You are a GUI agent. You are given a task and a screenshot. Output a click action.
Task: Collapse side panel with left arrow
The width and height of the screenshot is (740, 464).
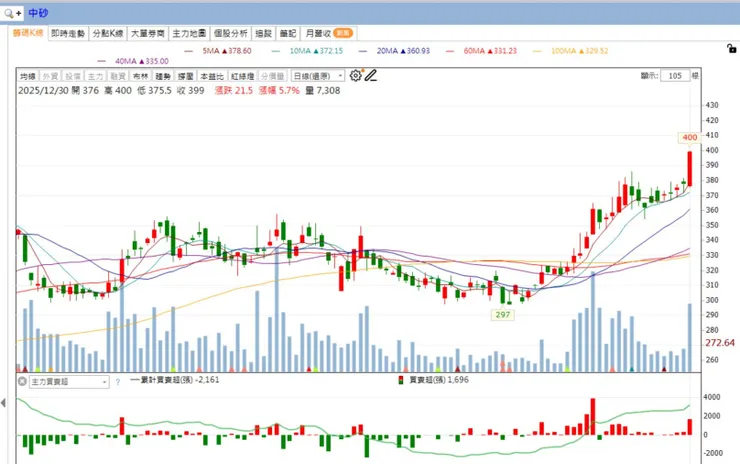[x=3, y=403]
